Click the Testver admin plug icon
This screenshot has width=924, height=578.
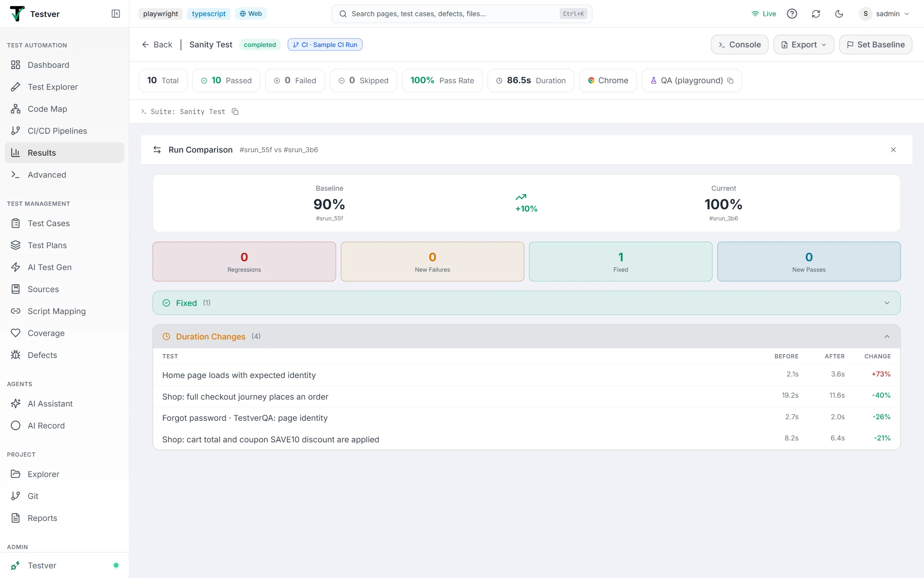(15, 566)
